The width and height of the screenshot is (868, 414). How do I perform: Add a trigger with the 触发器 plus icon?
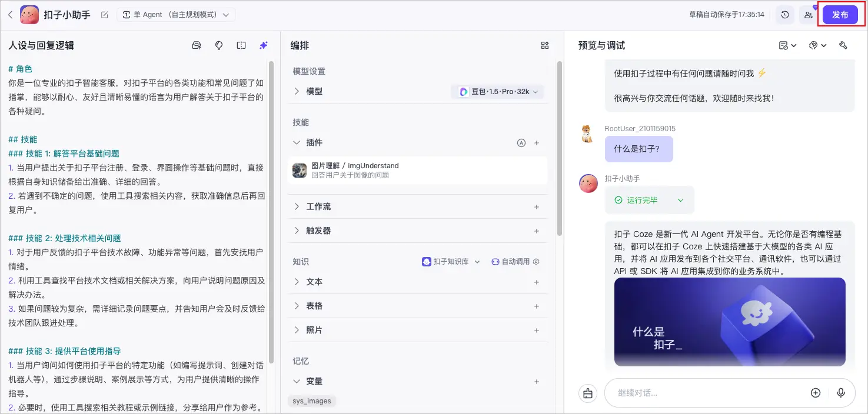point(537,231)
